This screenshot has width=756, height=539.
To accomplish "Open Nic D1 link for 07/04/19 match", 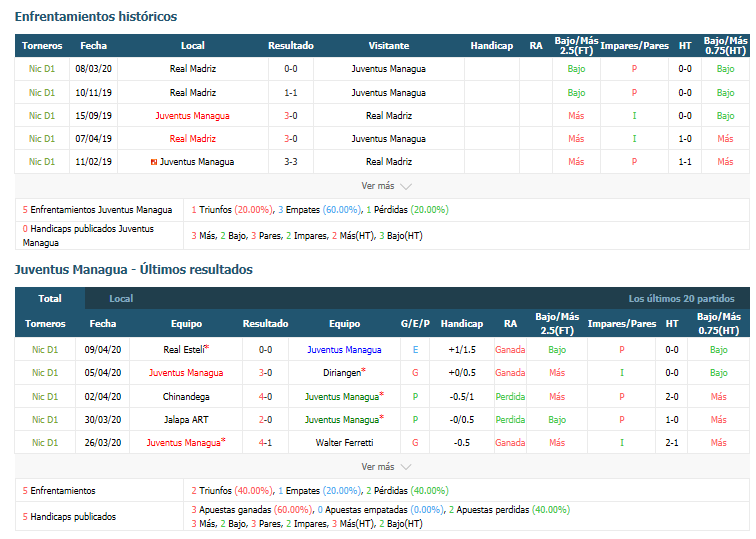I will [x=42, y=139].
